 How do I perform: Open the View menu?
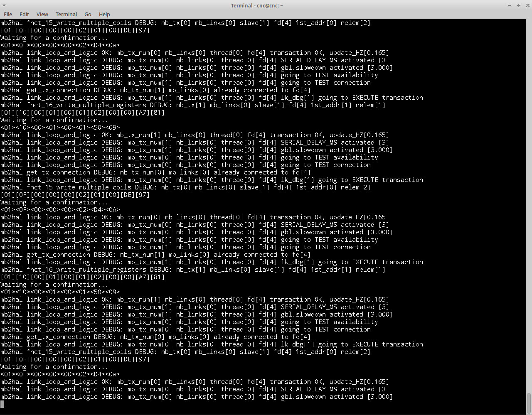(x=42, y=14)
